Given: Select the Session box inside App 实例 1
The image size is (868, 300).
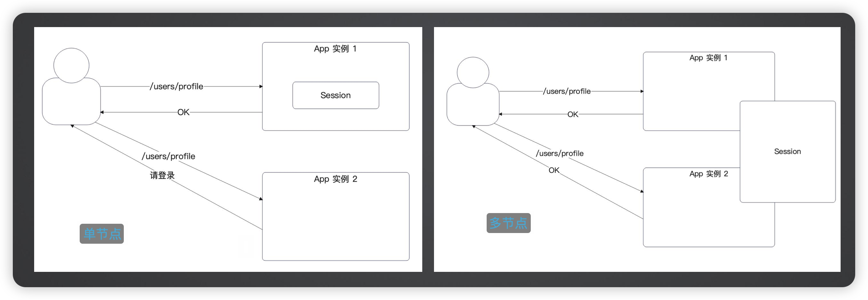Looking at the screenshot, I should [x=335, y=95].
